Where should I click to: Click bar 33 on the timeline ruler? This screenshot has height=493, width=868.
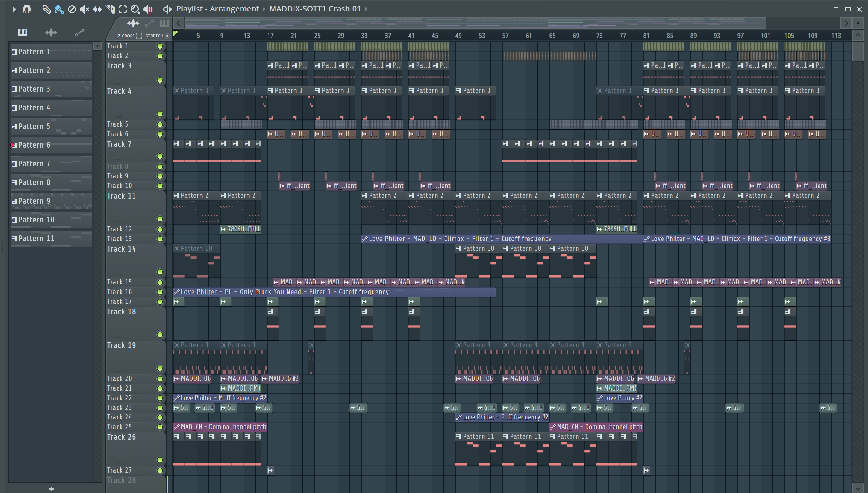point(364,36)
